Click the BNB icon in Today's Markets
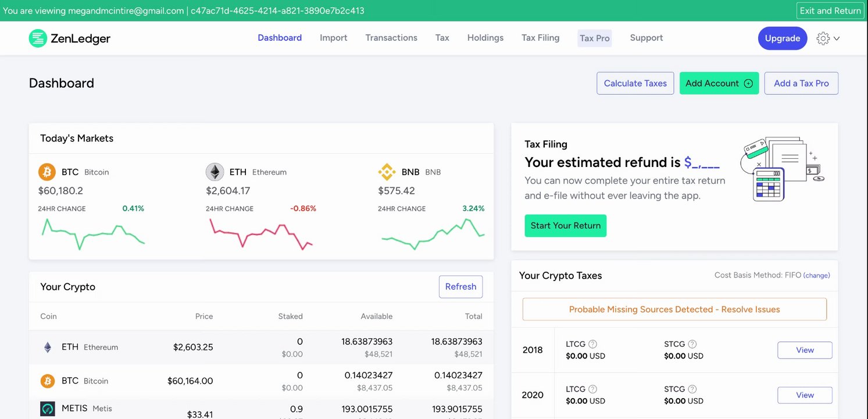The image size is (868, 419). point(387,172)
